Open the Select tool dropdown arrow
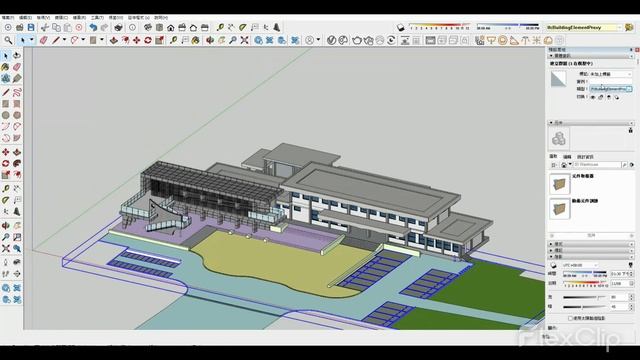 pyautogui.click(x=31, y=40)
